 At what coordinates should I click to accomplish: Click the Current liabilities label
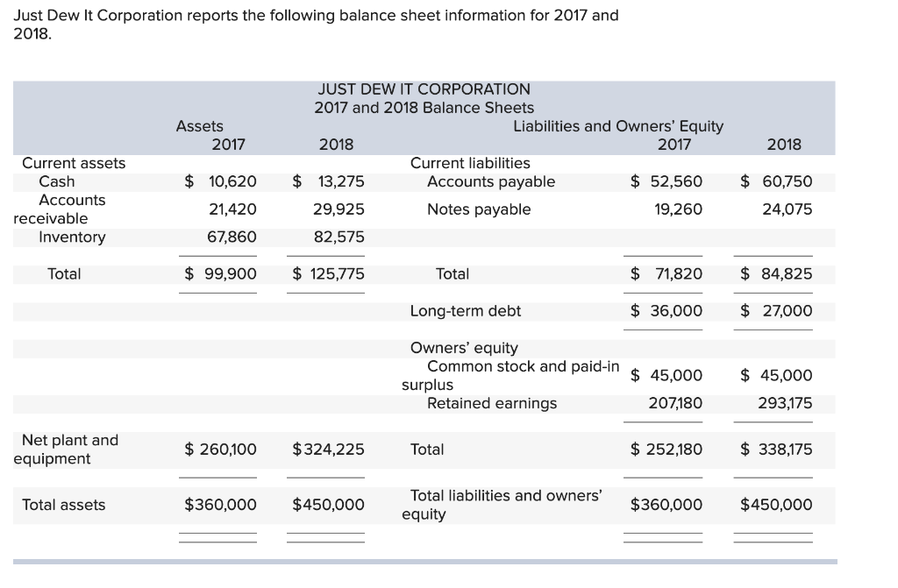click(470, 163)
